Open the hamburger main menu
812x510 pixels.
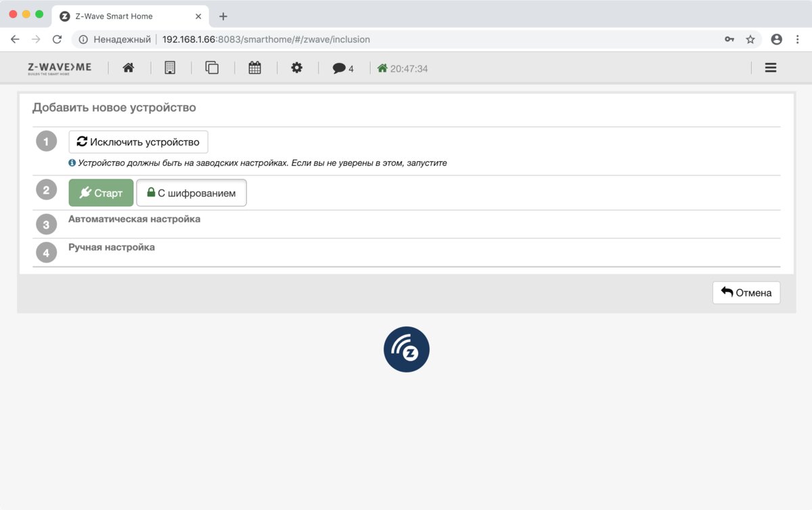770,68
